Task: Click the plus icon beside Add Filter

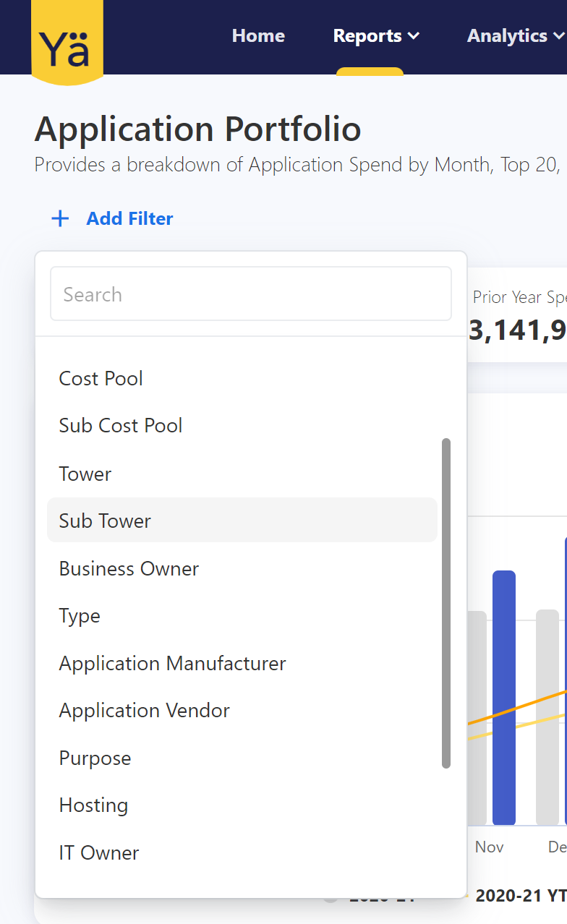Action: 60,218
